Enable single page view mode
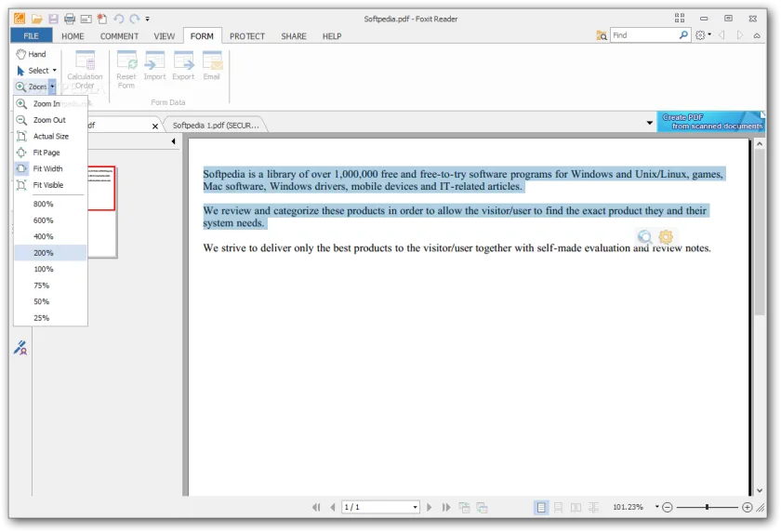 [541, 507]
